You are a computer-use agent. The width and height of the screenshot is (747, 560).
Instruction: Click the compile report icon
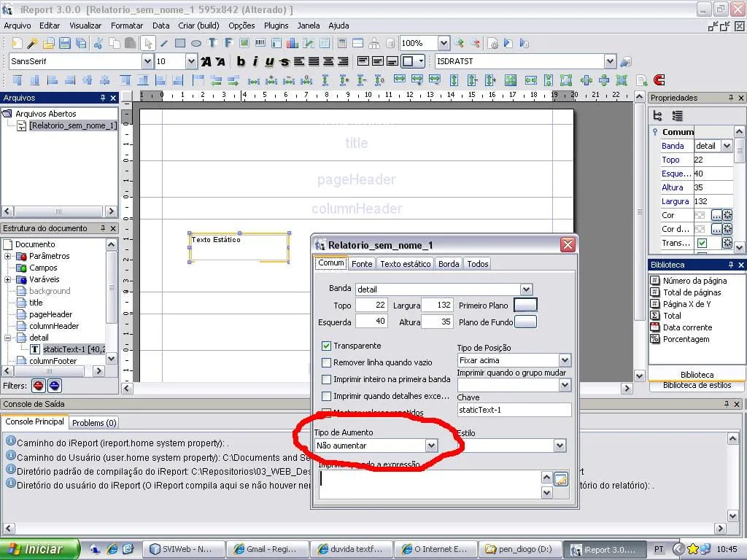tap(493, 44)
